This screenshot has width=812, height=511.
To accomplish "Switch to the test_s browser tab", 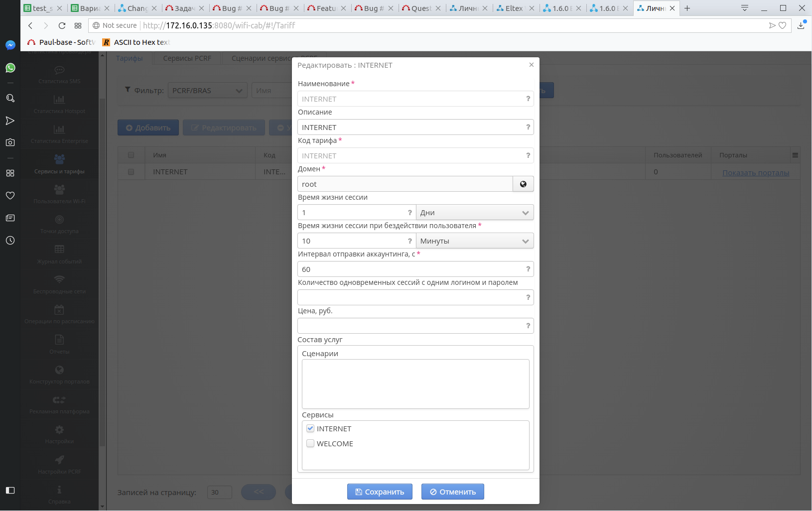I will (43, 8).
